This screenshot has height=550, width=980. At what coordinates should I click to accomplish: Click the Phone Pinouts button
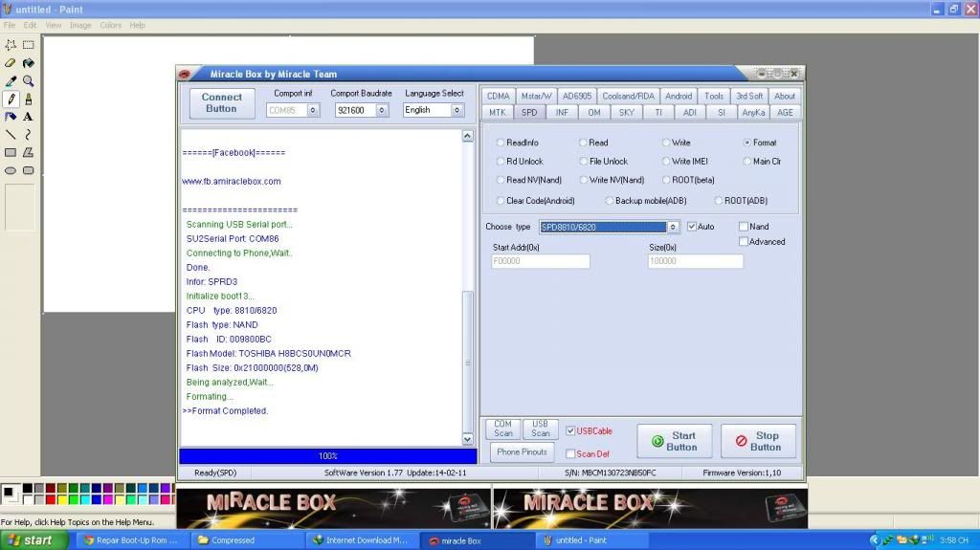pos(522,451)
